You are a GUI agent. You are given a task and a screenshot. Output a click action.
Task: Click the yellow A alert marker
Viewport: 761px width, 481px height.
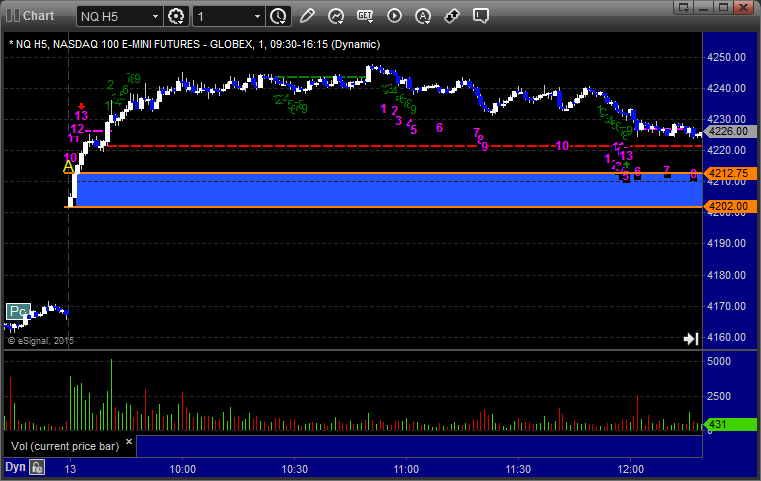68,167
